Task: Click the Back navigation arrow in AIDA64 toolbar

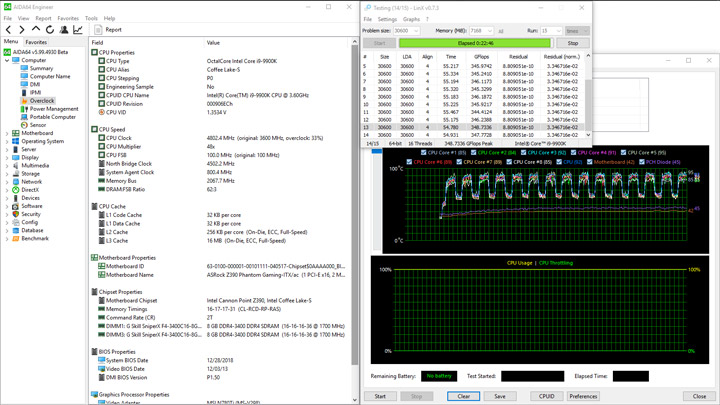Action: click(x=8, y=30)
